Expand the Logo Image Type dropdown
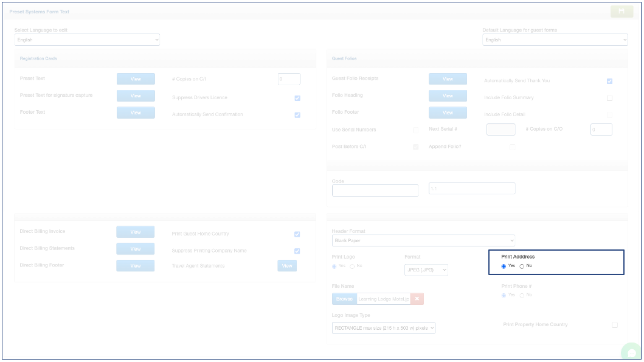 click(384, 328)
